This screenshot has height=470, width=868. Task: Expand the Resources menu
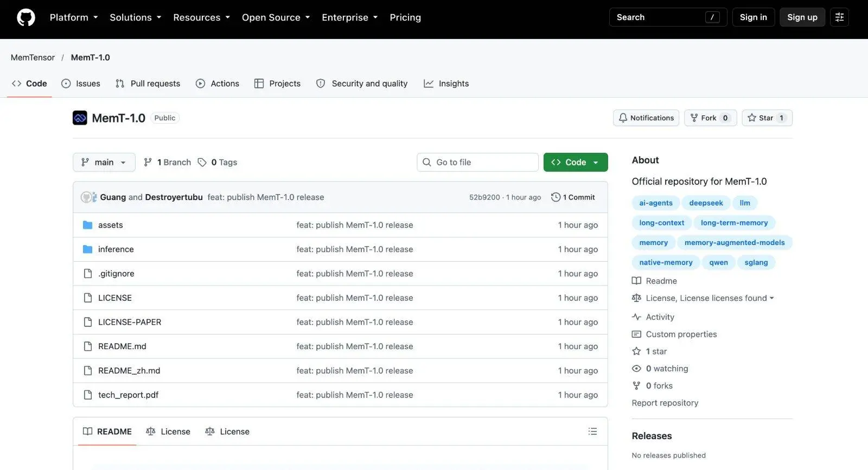202,17
